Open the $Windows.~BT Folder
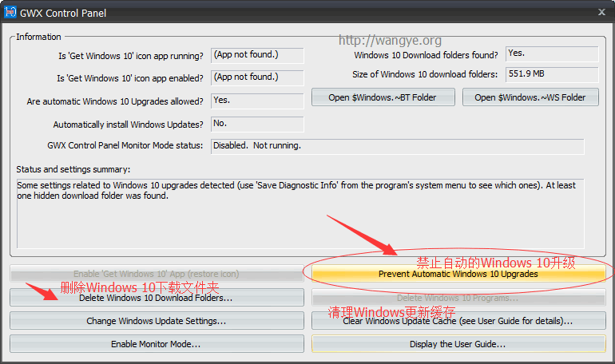Screen dimensions: 615x364 point(383,97)
